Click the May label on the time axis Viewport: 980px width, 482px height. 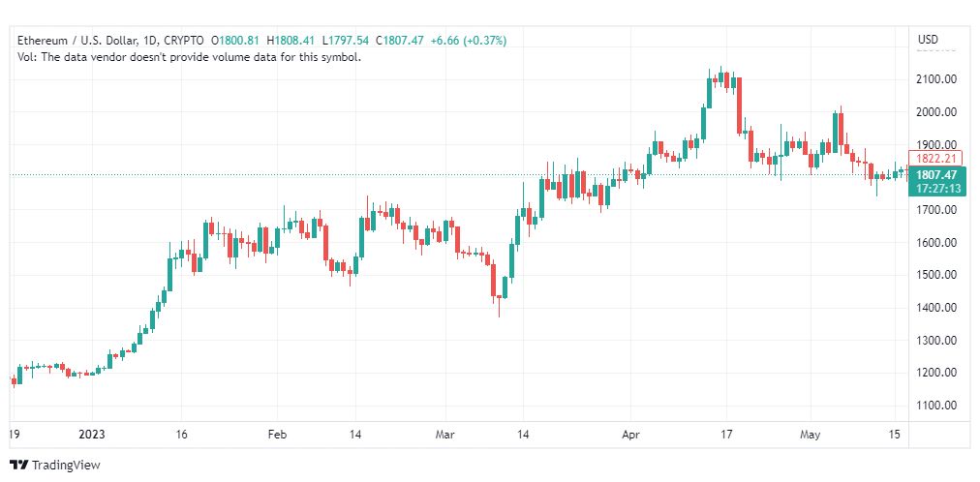point(811,435)
